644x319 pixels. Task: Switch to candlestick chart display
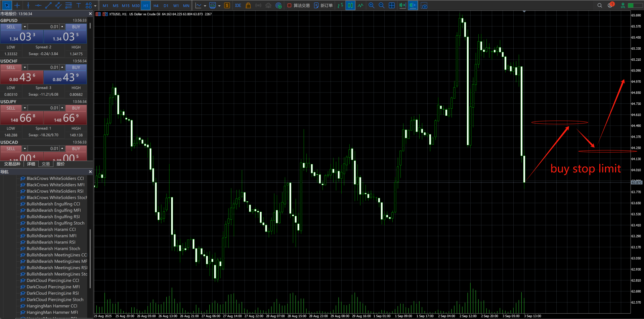(x=350, y=5)
